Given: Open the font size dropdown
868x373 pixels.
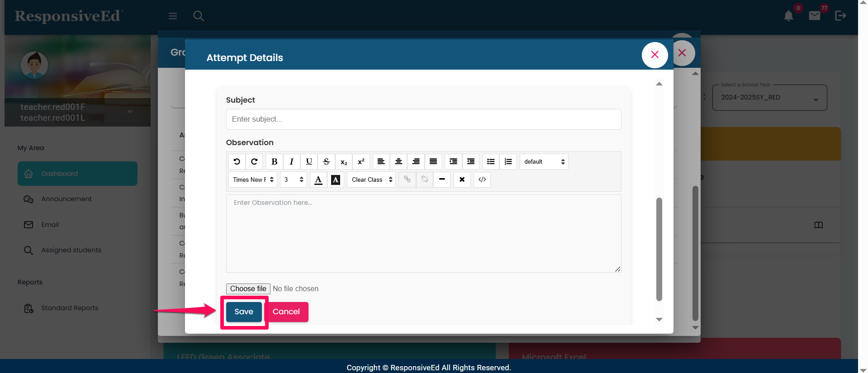Looking at the screenshot, I should click(293, 179).
